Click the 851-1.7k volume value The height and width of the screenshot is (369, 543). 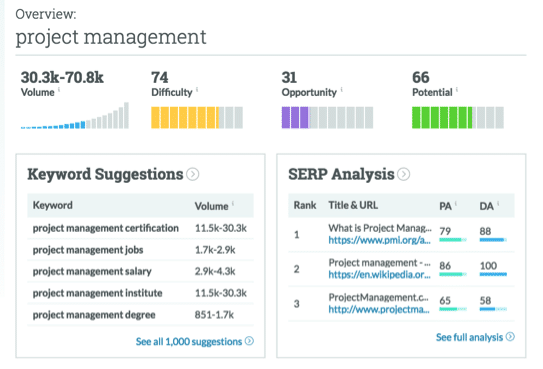click(214, 315)
